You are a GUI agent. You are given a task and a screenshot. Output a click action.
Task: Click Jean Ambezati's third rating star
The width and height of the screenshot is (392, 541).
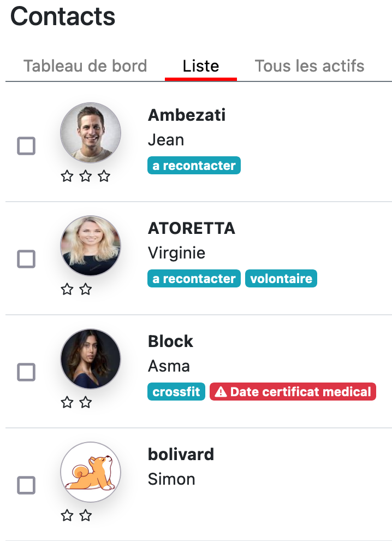coord(104,177)
